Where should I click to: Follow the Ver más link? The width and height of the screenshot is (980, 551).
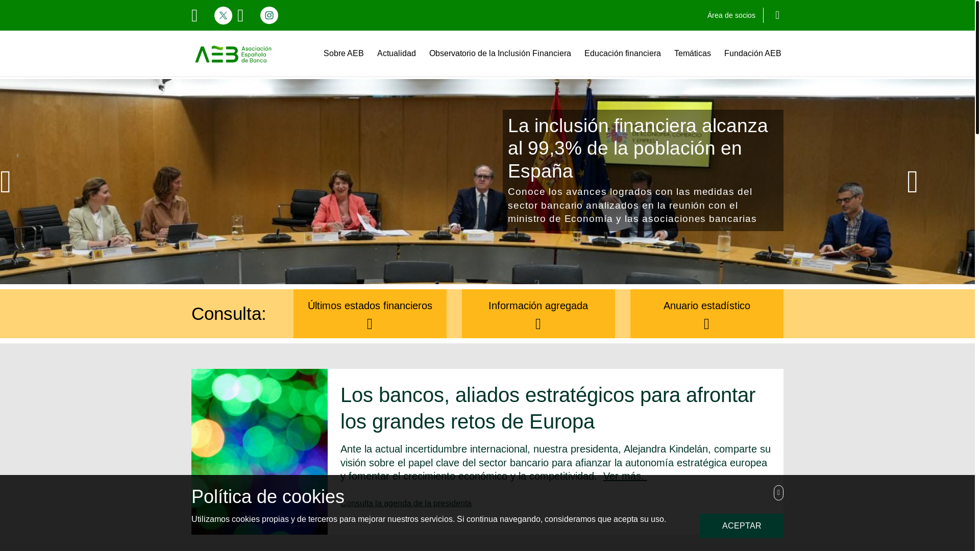[x=625, y=476]
